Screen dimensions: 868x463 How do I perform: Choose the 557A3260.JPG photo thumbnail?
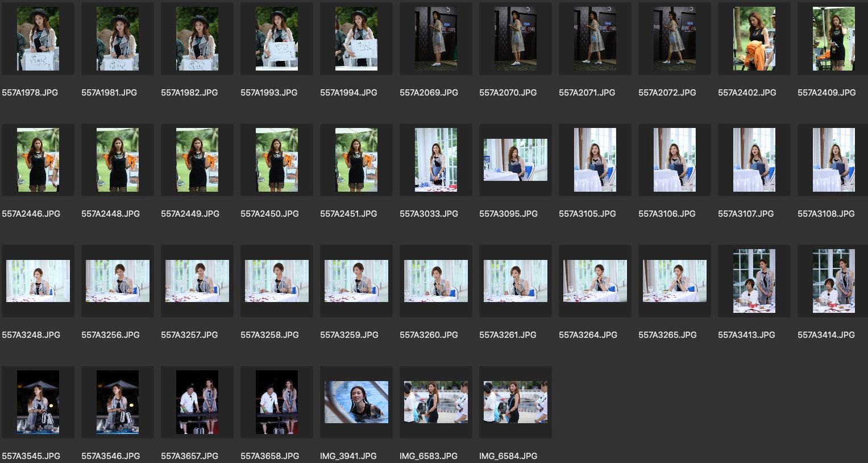pos(436,281)
